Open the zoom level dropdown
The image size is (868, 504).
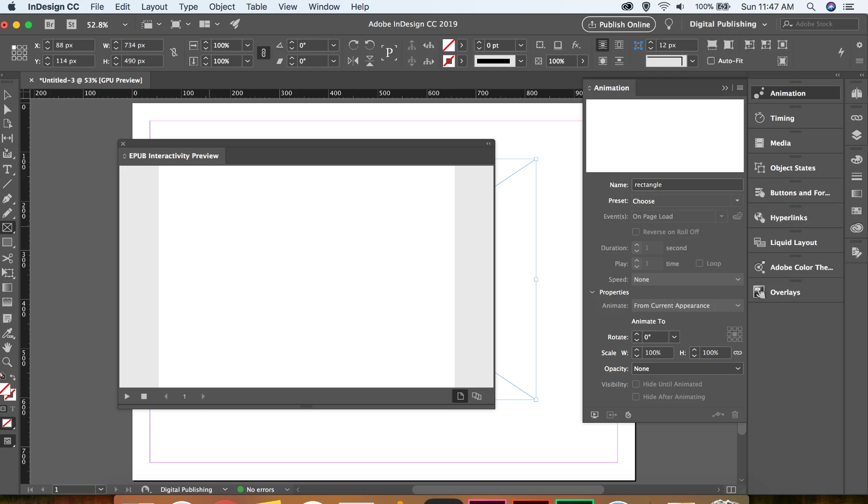125,24
